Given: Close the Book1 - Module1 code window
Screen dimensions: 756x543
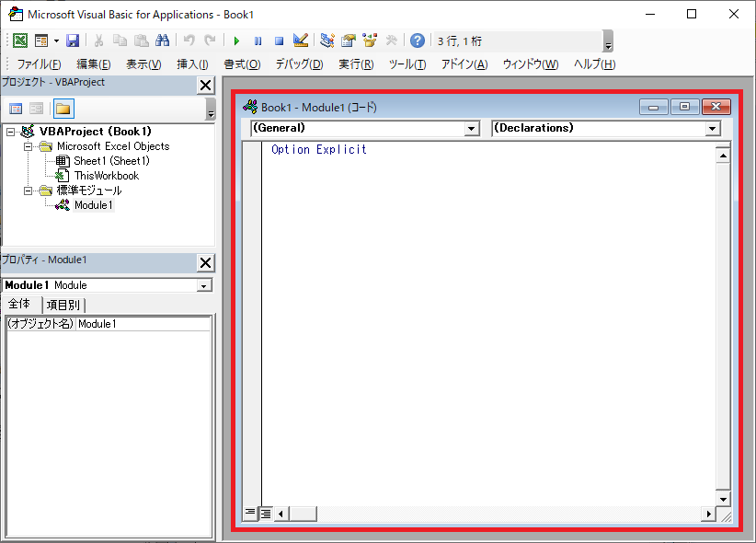Looking at the screenshot, I should coord(716,107).
